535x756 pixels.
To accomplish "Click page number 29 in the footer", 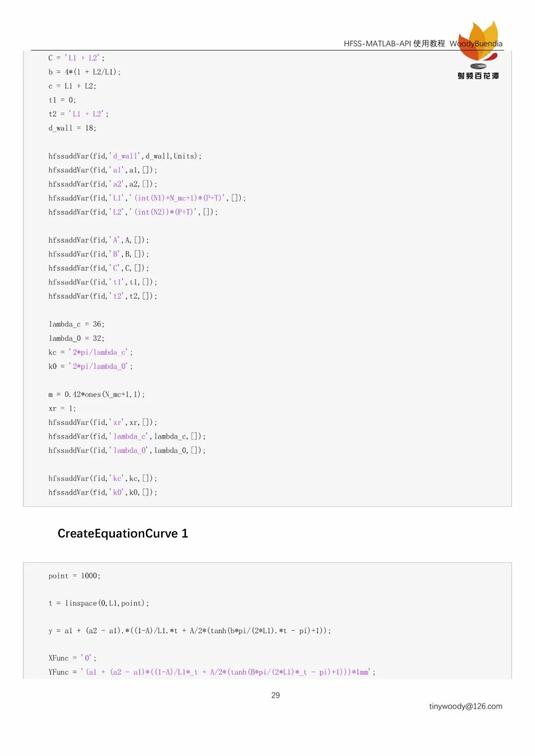I will (x=275, y=695).
